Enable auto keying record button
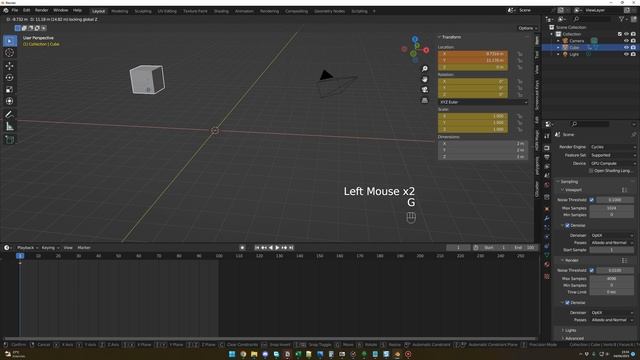The image size is (640, 360). [x=242, y=248]
